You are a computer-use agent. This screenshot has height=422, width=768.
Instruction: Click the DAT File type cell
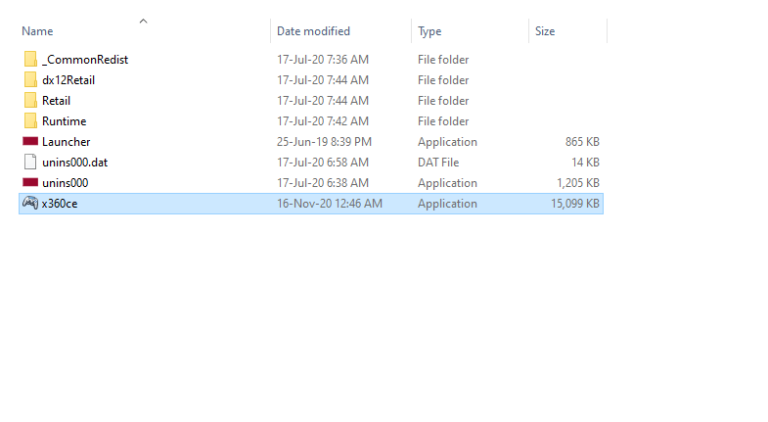438,162
